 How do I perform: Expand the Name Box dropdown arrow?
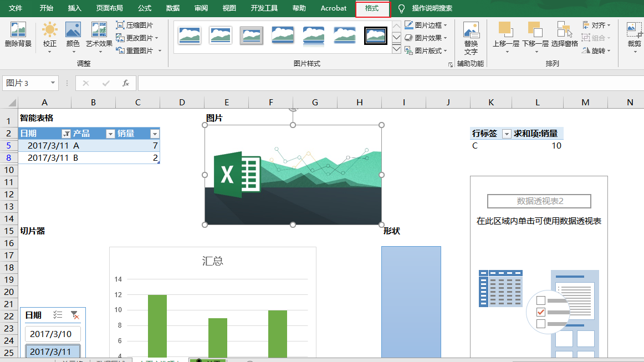pyautogui.click(x=53, y=83)
